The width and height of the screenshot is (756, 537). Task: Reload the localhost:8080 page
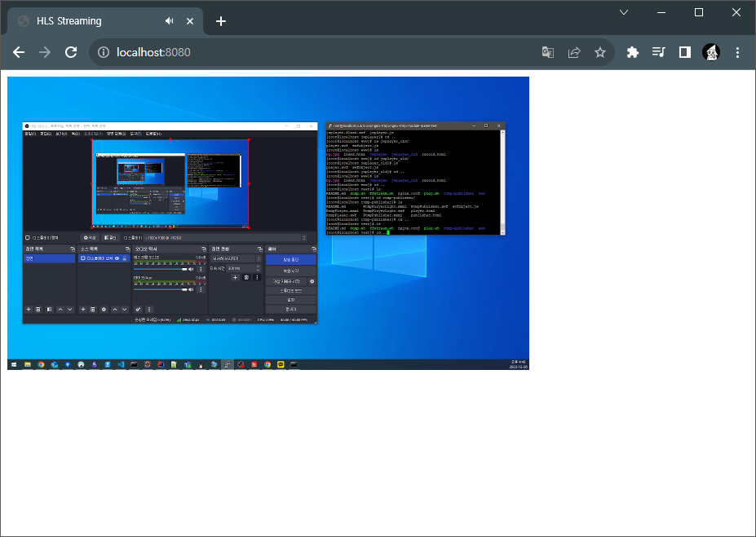click(71, 52)
